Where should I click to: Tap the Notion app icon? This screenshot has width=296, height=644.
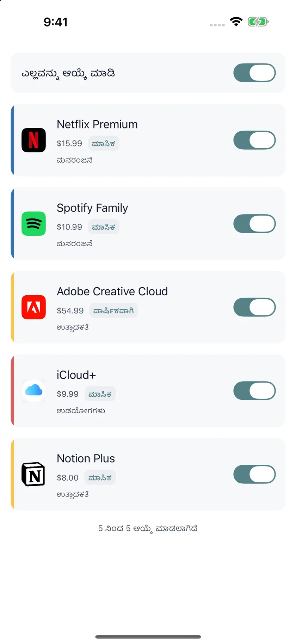pyautogui.click(x=33, y=474)
